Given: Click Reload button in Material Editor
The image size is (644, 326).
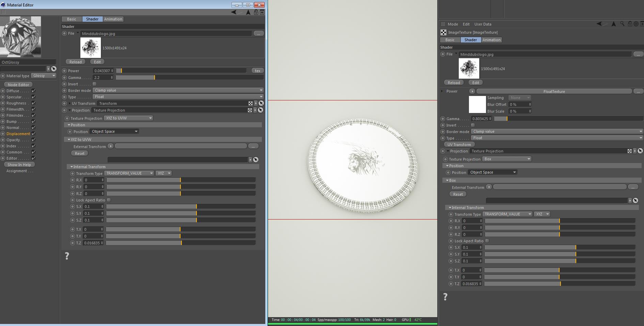Looking at the screenshot, I should click(76, 62).
